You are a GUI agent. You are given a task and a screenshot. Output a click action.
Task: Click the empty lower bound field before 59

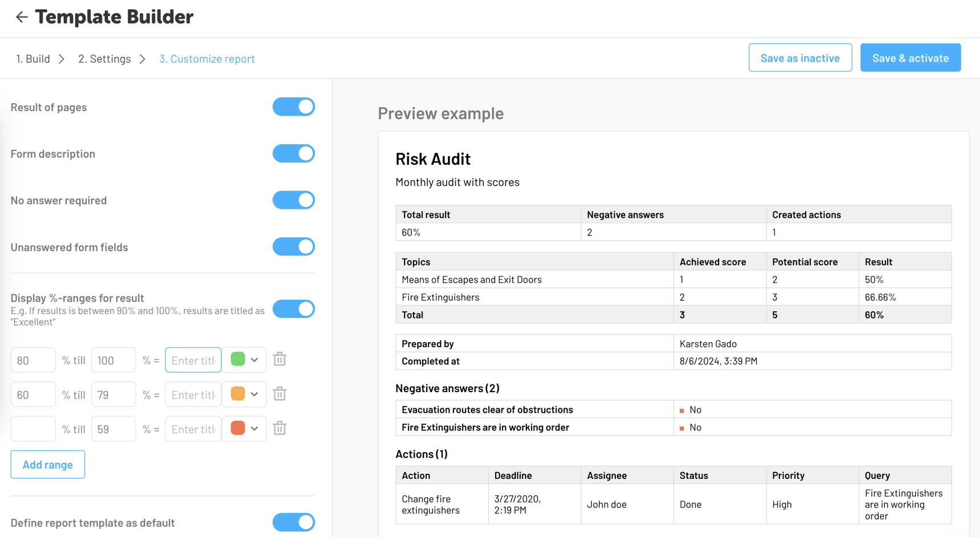(33, 429)
